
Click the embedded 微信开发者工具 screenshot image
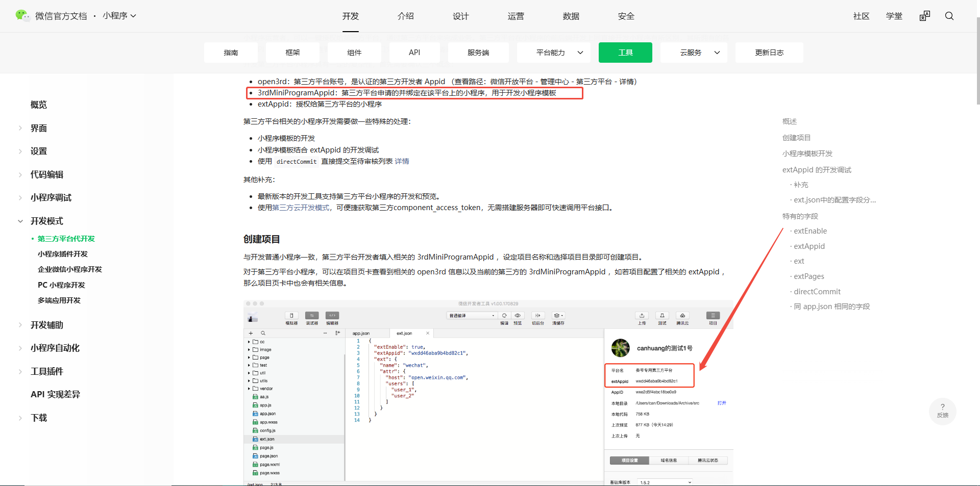(488, 393)
